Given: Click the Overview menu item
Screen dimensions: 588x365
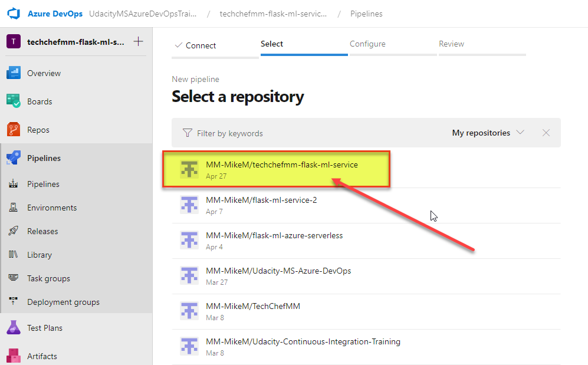Looking at the screenshot, I should click(x=44, y=73).
